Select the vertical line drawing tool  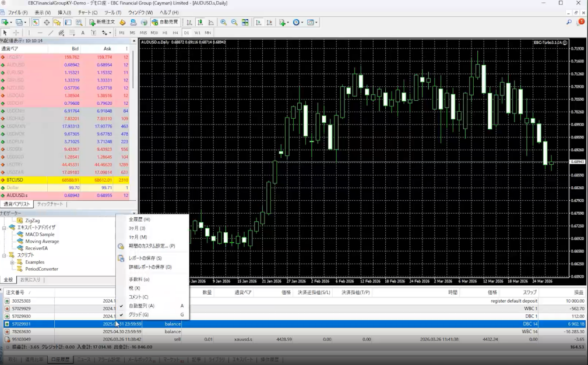click(x=29, y=33)
